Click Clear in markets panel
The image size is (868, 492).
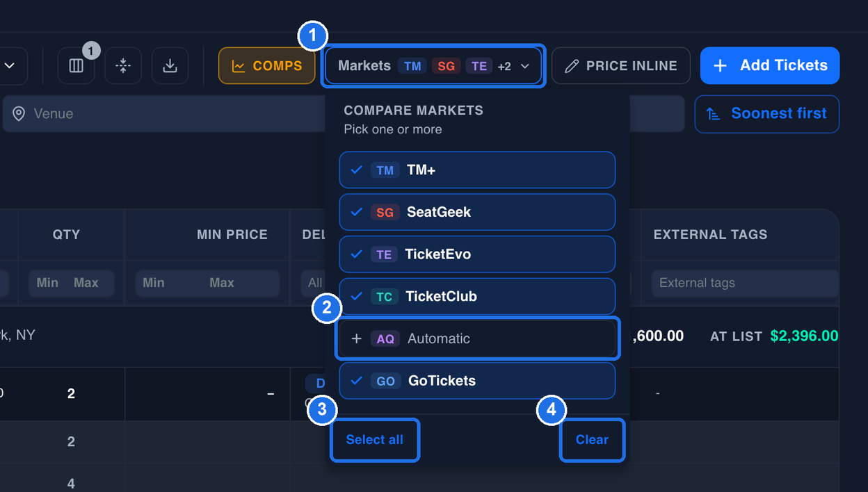[592, 440]
